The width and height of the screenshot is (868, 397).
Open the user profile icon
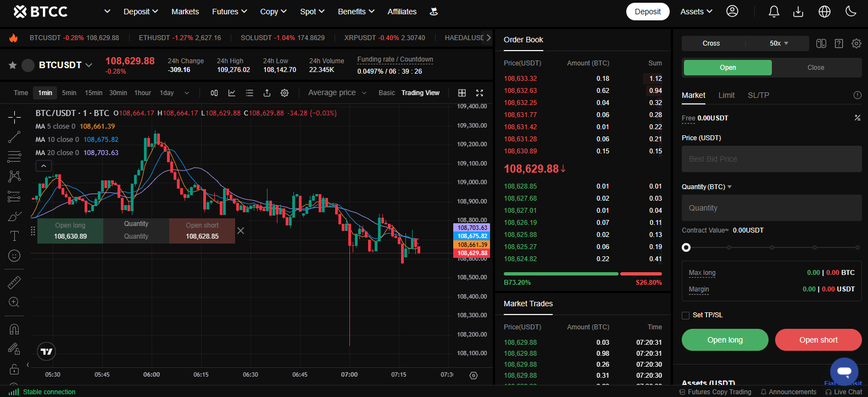click(732, 11)
